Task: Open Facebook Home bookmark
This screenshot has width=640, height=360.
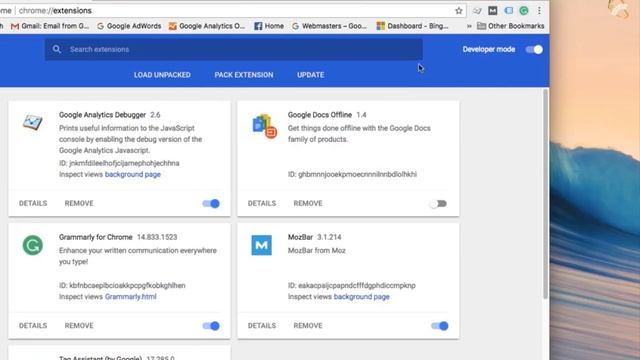Action: click(269, 26)
